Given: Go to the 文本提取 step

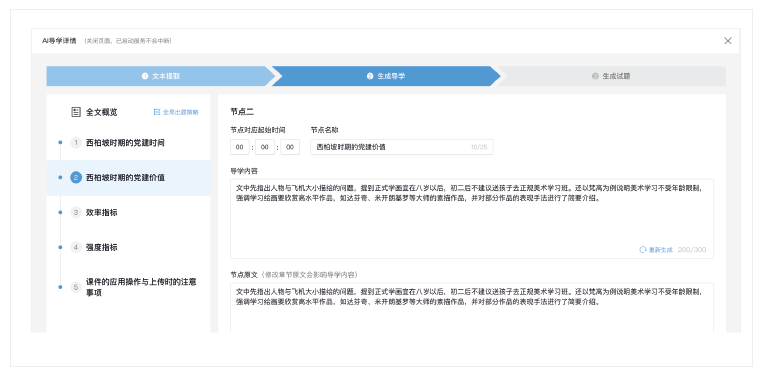Looking at the screenshot, I should 161,76.
